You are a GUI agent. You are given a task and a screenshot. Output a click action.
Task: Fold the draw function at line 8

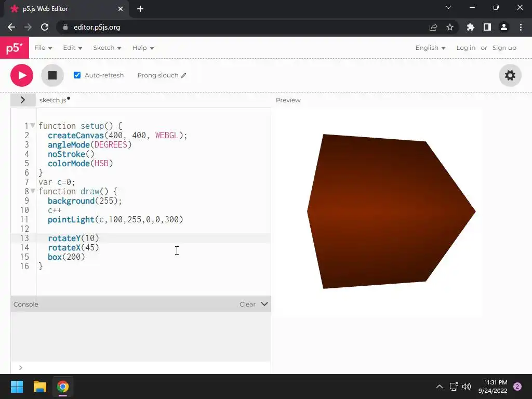pyautogui.click(x=33, y=191)
